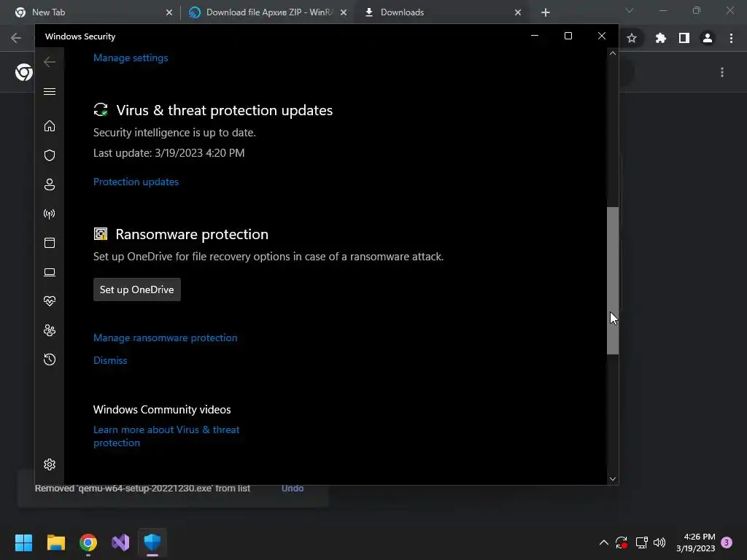Click the scrollbar up arrow in Windows Security
The width and height of the screenshot is (747, 560).
613,53
